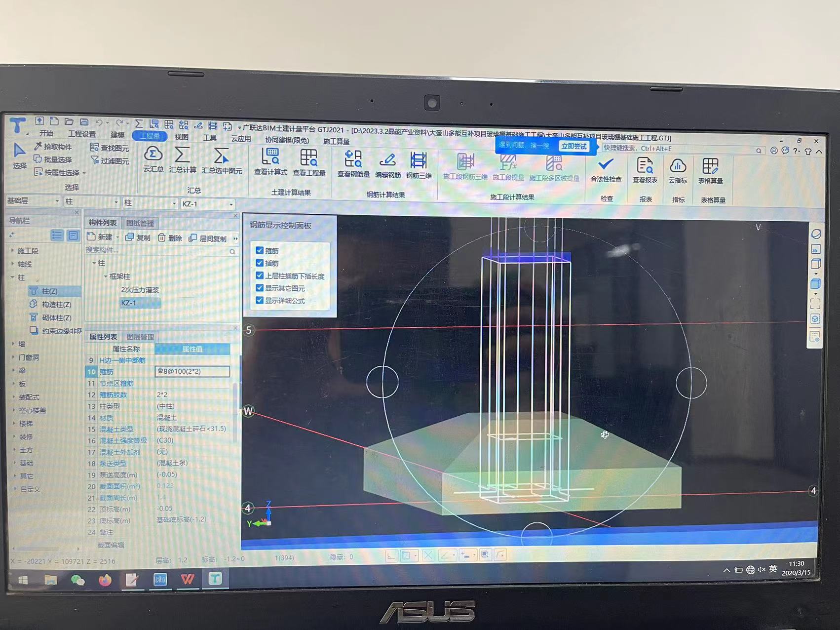Open 编辑钢筋 rebar editor

click(388, 165)
